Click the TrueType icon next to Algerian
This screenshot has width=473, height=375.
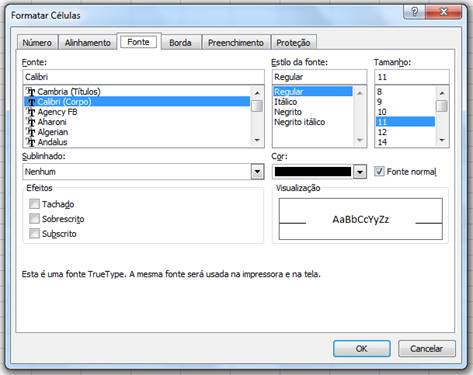[31, 132]
